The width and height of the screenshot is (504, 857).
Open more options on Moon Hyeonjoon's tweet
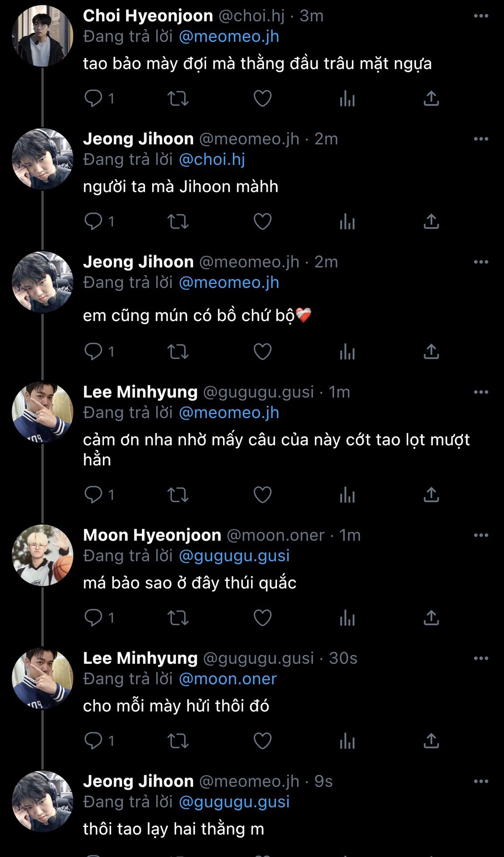click(481, 535)
